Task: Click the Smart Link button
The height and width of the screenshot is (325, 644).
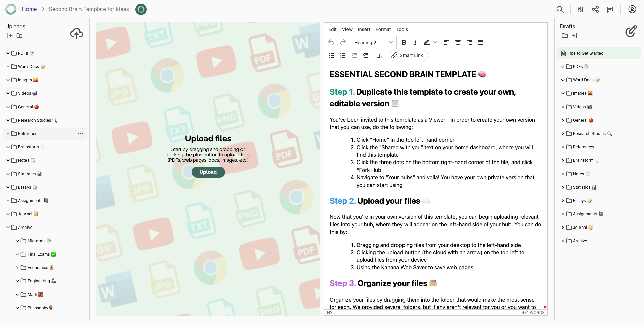Action: pos(408,55)
